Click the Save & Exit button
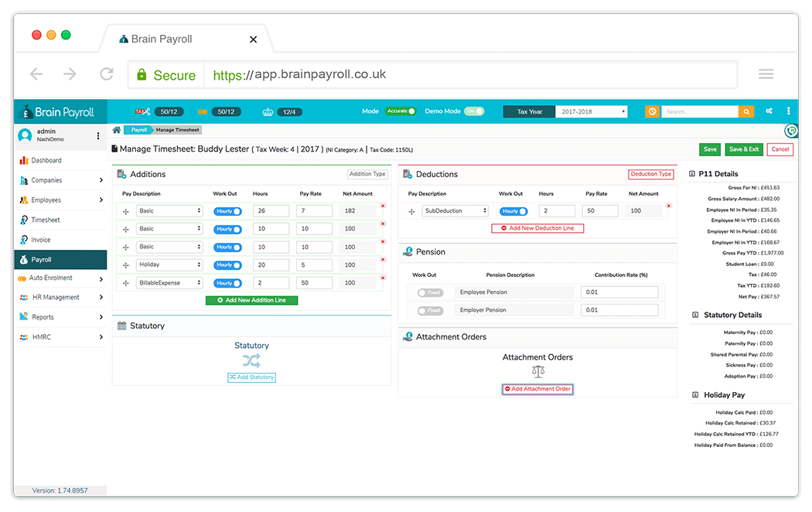 tap(744, 149)
